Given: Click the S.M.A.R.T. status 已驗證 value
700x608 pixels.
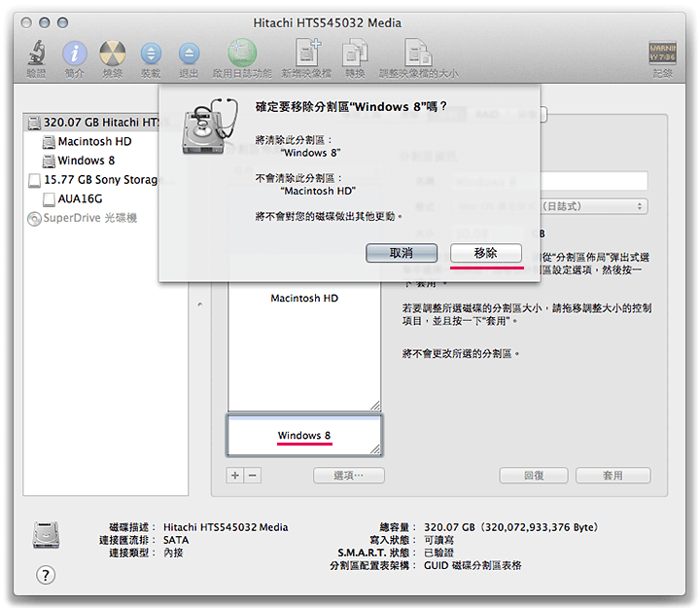Looking at the screenshot, I should coord(438,554).
